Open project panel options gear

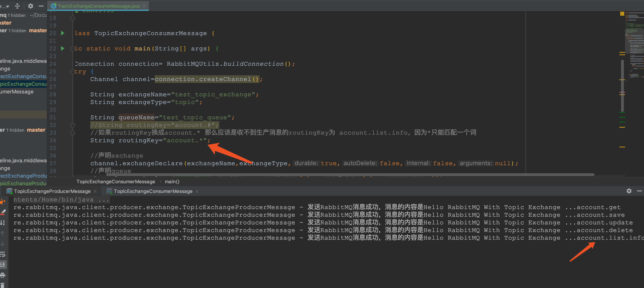click(x=30, y=6)
